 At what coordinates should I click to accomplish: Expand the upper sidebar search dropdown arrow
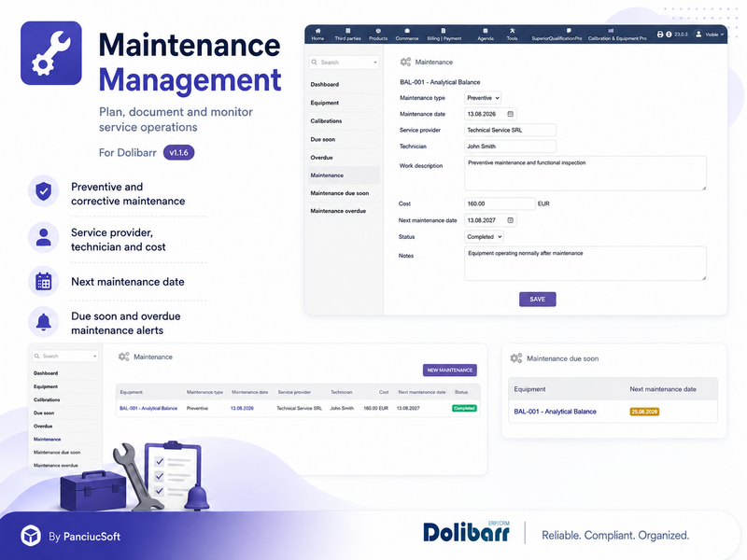(x=375, y=63)
